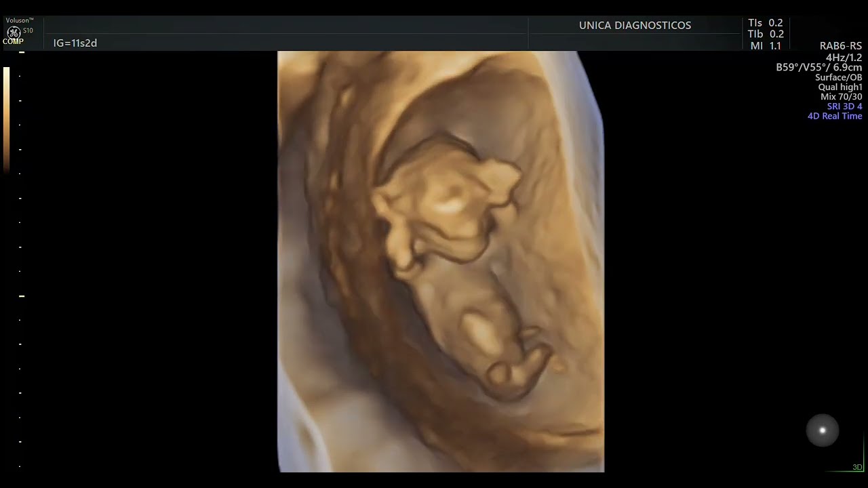Click the TIs 0.2 value
868x488 pixels.
(x=766, y=22)
